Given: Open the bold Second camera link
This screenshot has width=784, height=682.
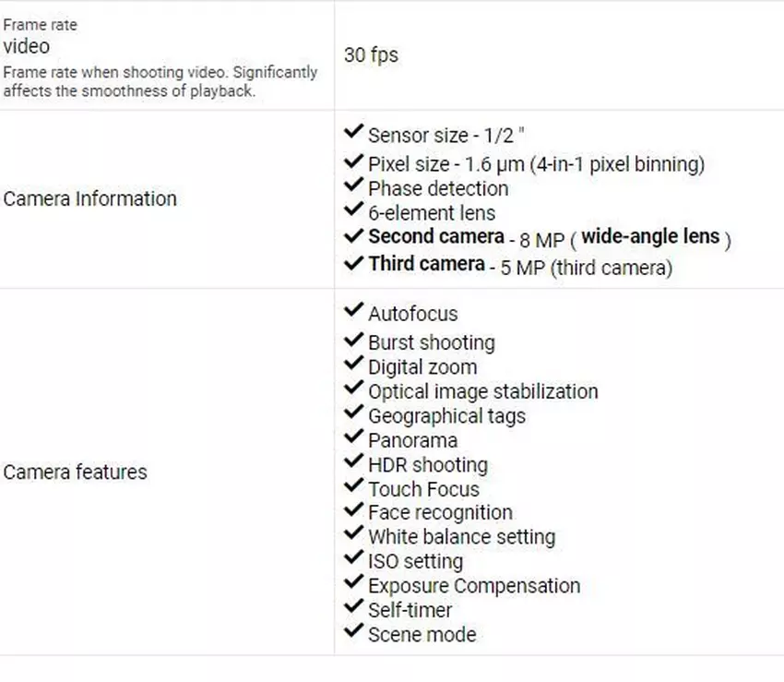Looking at the screenshot, I should tap(436, 237).
